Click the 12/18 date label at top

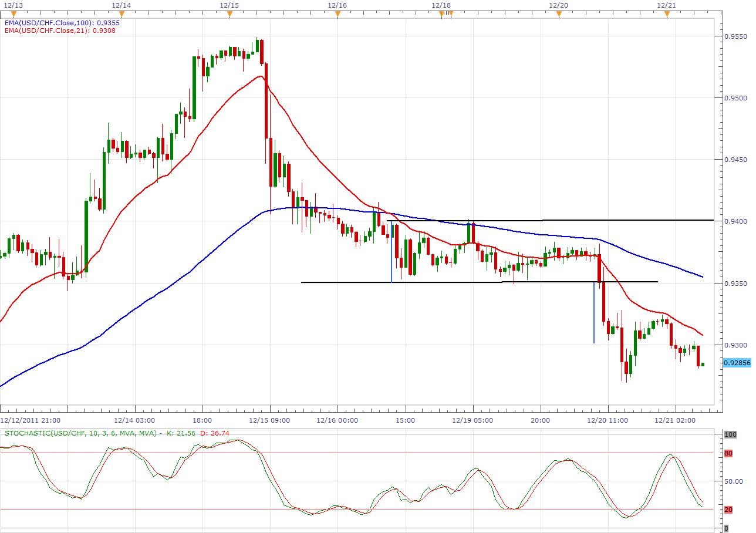coord(441,5)
